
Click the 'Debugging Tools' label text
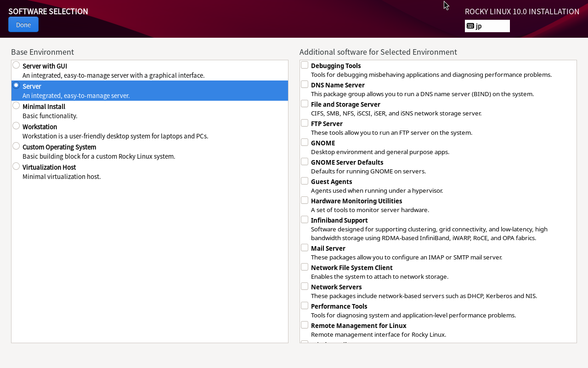336,66
